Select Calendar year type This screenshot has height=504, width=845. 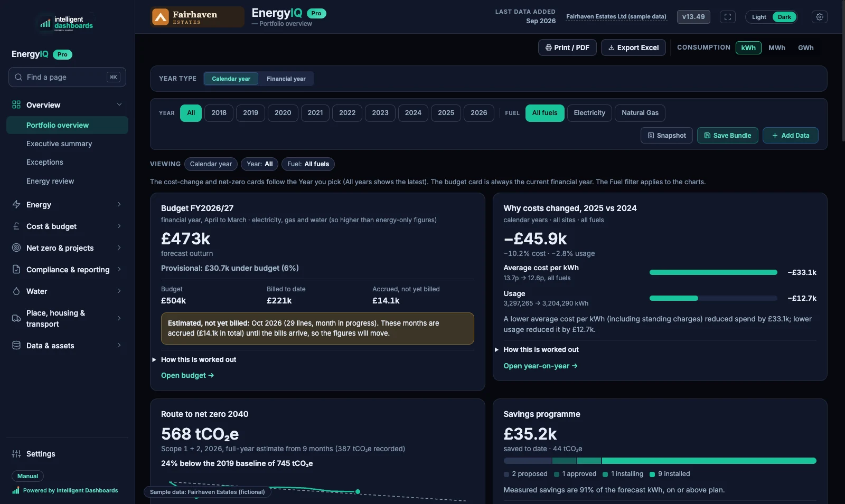pyautogui.click(x=231, y=79)
